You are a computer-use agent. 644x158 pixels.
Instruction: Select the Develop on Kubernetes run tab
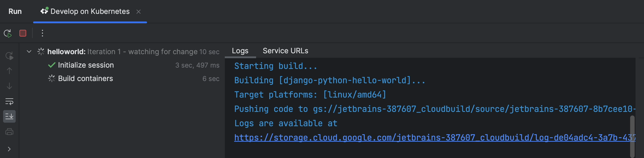point(90,11)
